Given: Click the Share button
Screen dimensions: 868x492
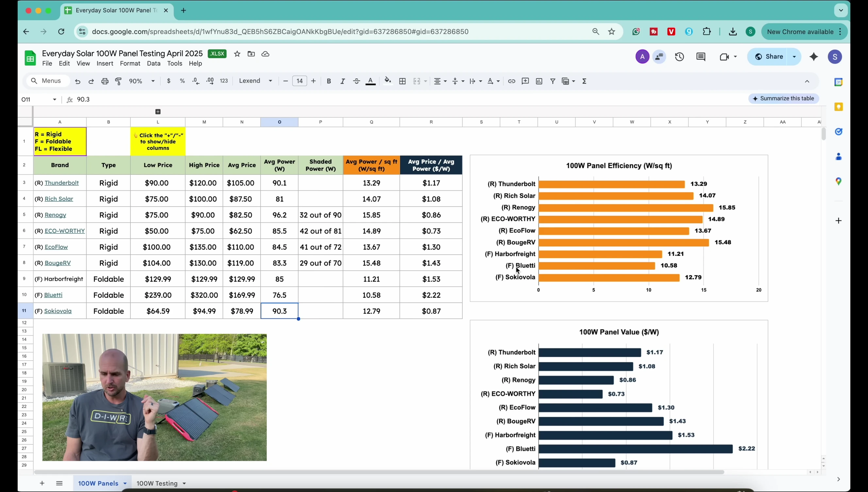Looking at the screenshot, I should pyautogui.click(x=769, y=57).
